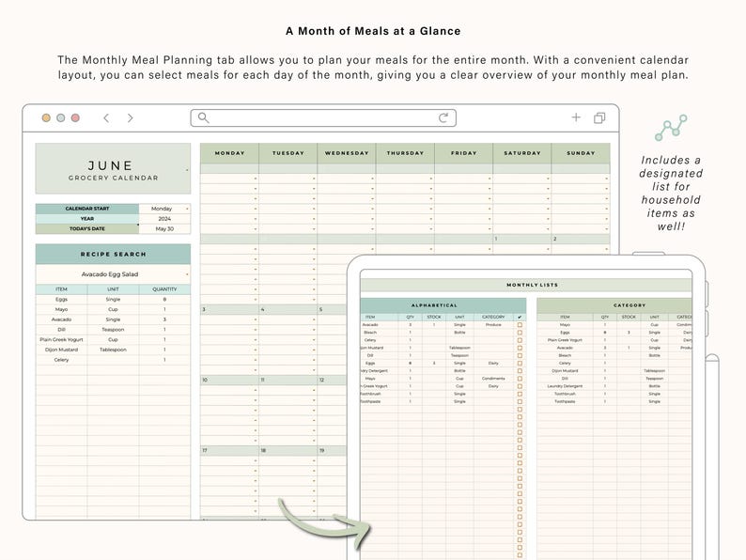Viewport: 746px width, 560px height.
Task: Click Plain Greek Yogurt in the Category list
Action: (565, 340)
